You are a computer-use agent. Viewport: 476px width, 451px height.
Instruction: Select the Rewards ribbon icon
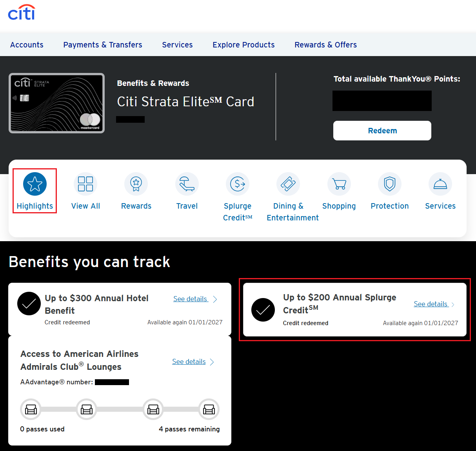[x=136, y=184]
